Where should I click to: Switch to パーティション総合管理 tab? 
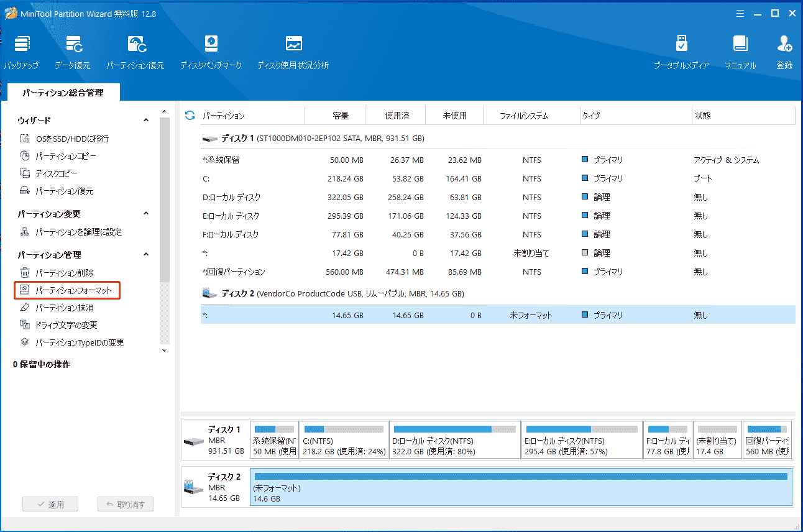[x=63, y=93]
